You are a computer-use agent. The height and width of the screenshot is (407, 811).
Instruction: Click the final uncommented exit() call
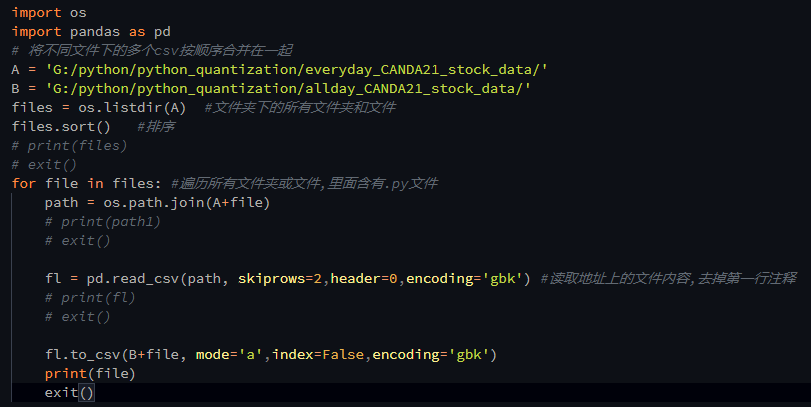69,393
